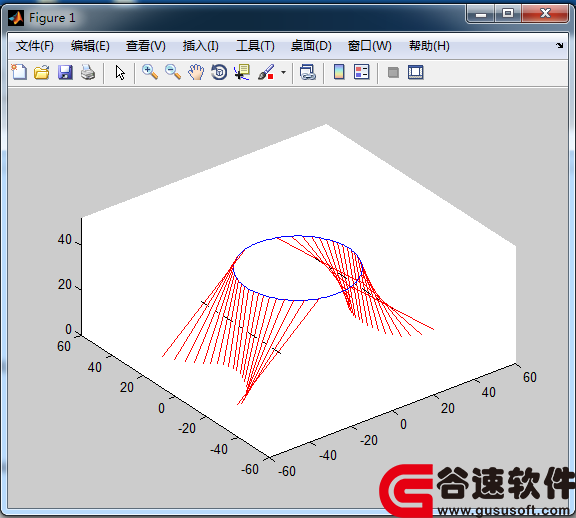Click the Link Plot icon
This screenshot has height=518, width=576.
(307, 72)
